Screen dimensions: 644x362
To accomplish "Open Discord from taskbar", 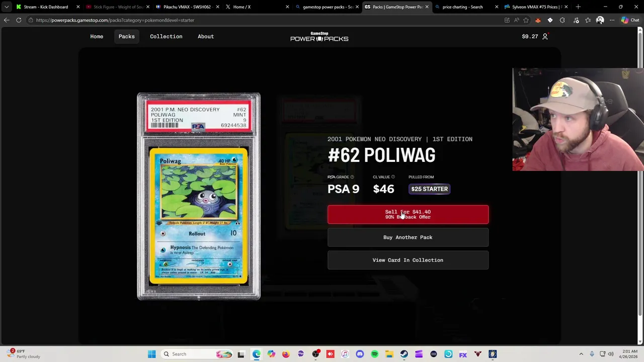I will click(360, 354).
